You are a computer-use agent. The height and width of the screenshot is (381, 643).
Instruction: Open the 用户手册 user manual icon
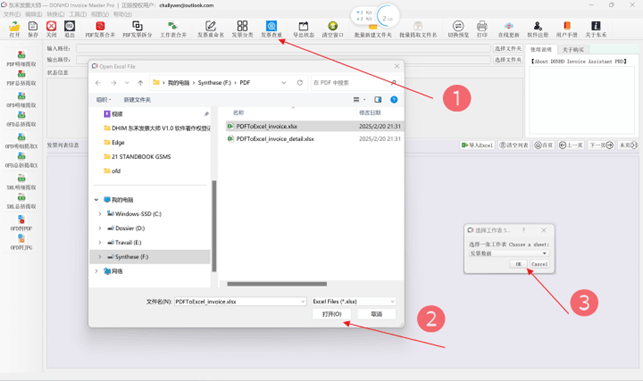[x=567, y=27]
